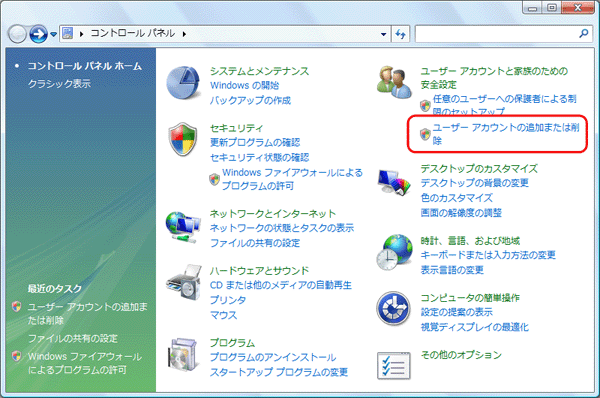This screenshot has height=398, width=600.
Task: Open the ハードウェアとサウンド heading
Action: tap(259, 271)
